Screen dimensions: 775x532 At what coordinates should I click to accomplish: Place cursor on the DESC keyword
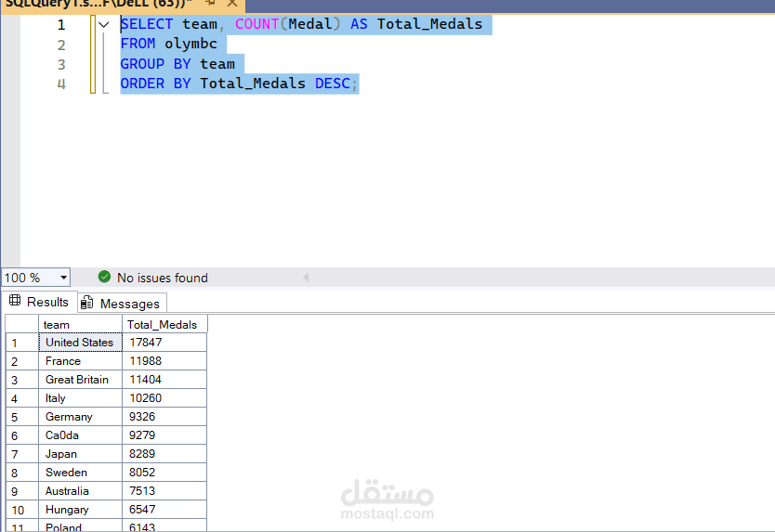click(x=333, y=84)
